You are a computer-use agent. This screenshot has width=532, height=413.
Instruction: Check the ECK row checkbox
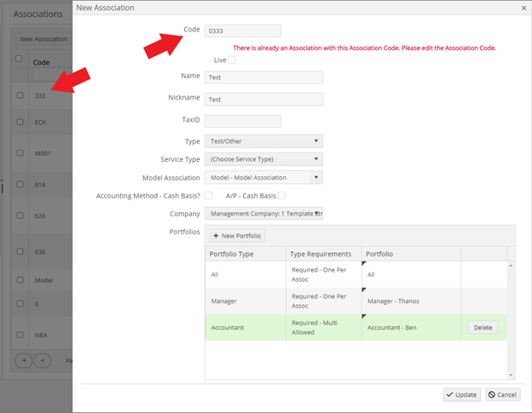(20, 122)
